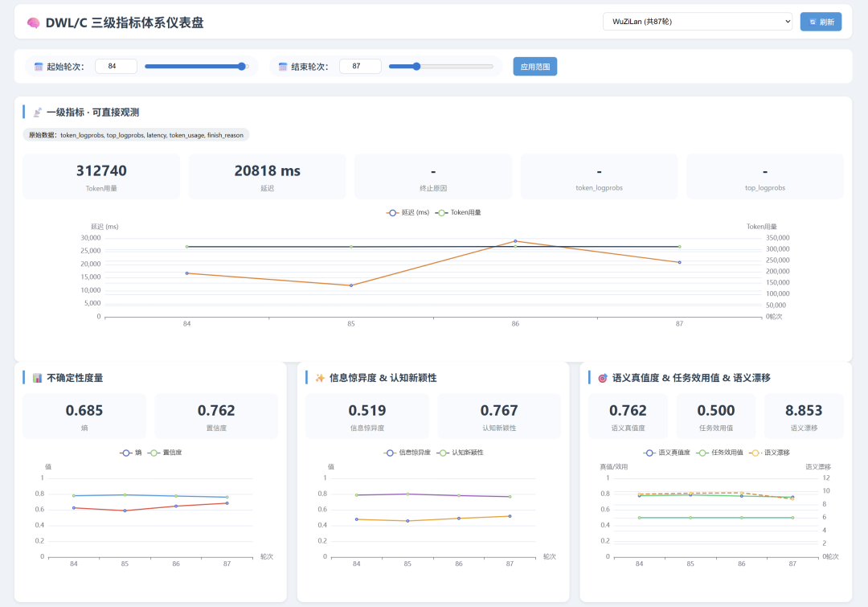Toggle the 信息惊异度 legend series
This screenshot has height=607, width=868.
pyautogui.click(x=407, y=453)
